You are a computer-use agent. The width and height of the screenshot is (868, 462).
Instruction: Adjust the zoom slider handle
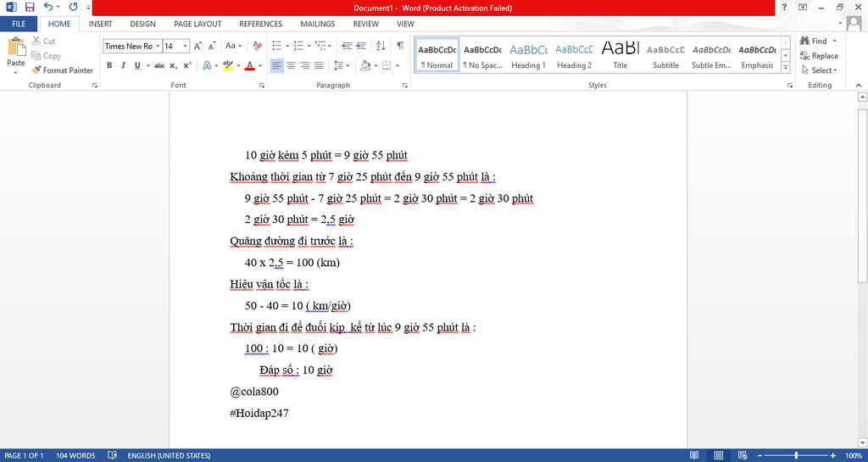point(796,455)
